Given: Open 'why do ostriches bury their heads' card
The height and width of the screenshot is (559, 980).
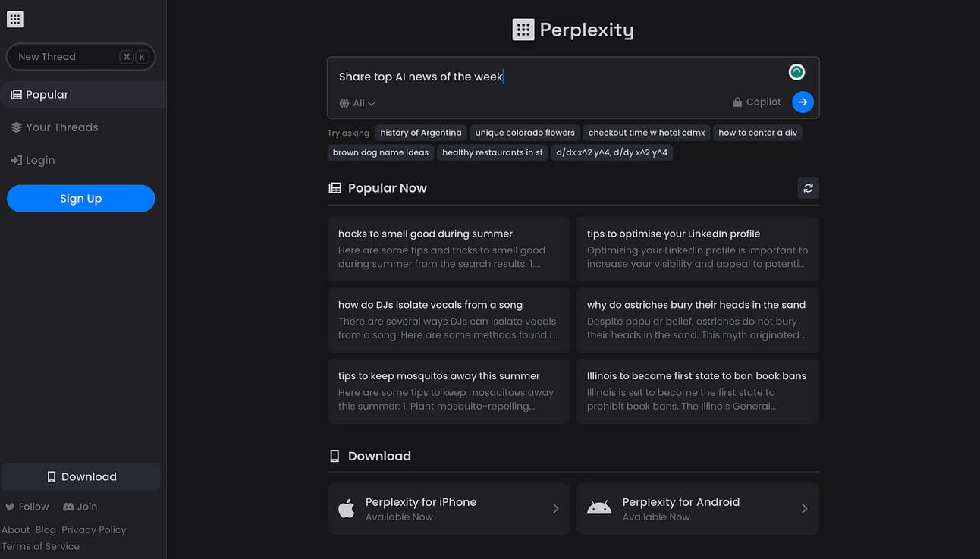Looking at the screenshot, I should coord(697,320).
